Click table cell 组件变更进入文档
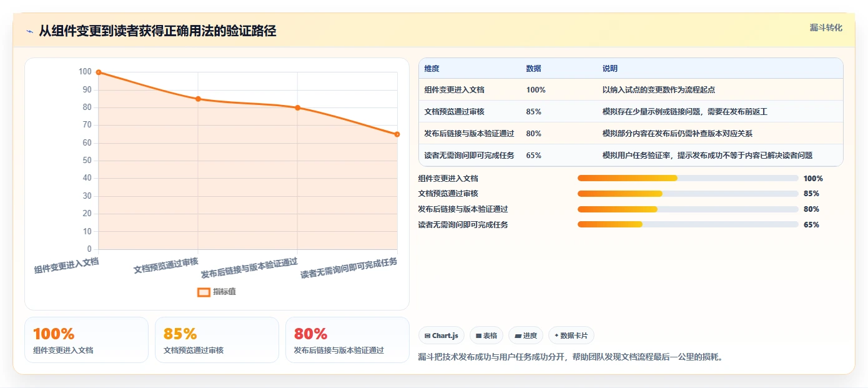 tap(454, 90)
